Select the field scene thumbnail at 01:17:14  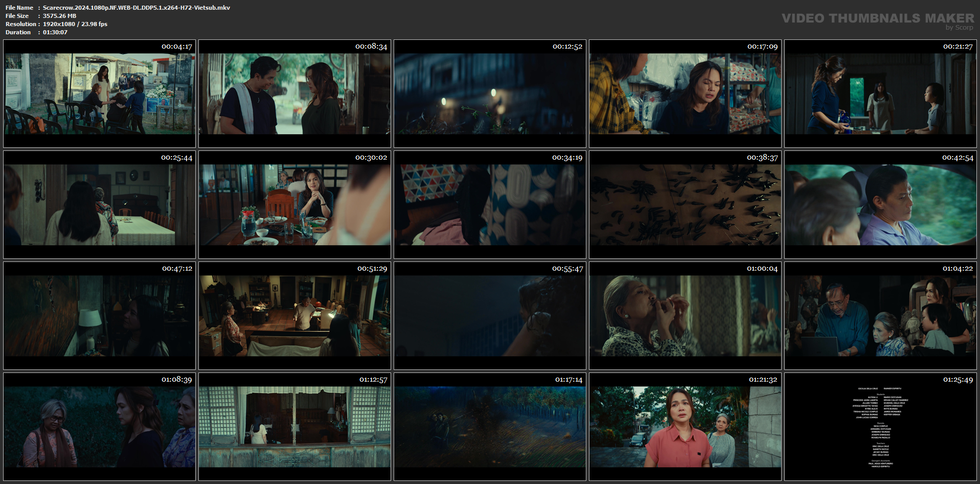490,427
